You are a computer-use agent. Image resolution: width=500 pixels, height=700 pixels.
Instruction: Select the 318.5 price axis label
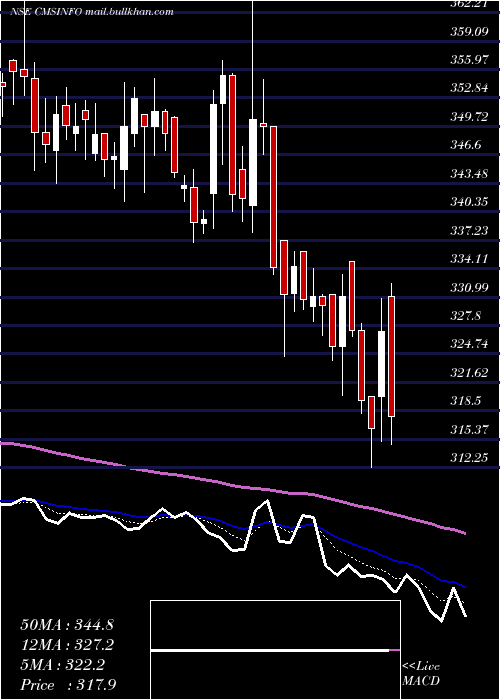pyautogui.click(x=466, y=401)
